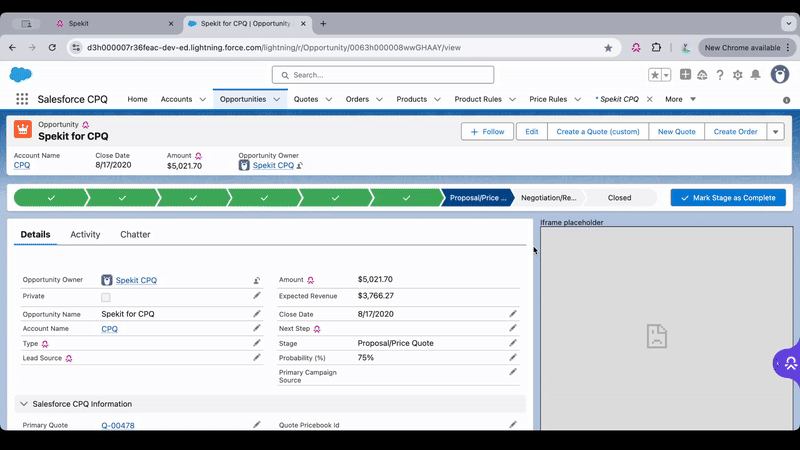800x450 pixels.
Task: Open CPQ account link in highlights
Action: coord(22,165)
